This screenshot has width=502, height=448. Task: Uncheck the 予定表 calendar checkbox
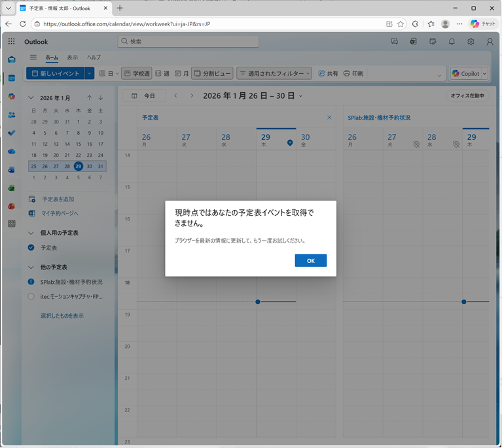[31, 248]
